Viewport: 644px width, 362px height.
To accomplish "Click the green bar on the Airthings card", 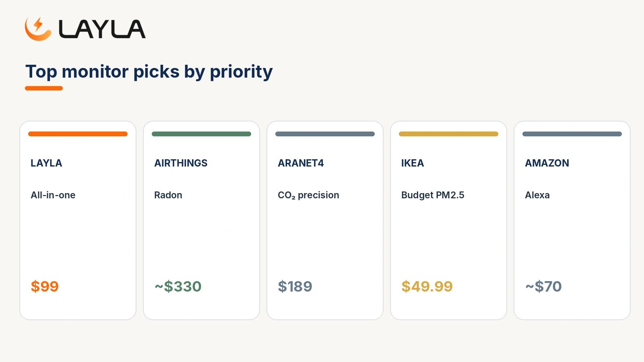I will tap(201, 134).
